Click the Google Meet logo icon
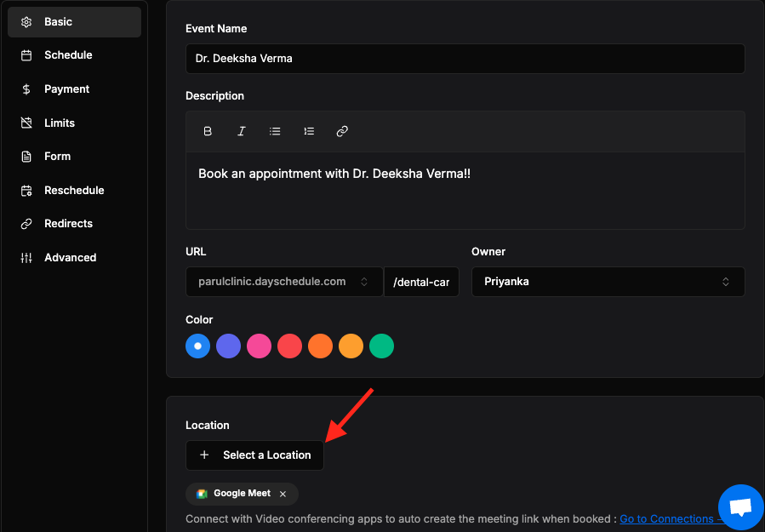 [202, 494]
